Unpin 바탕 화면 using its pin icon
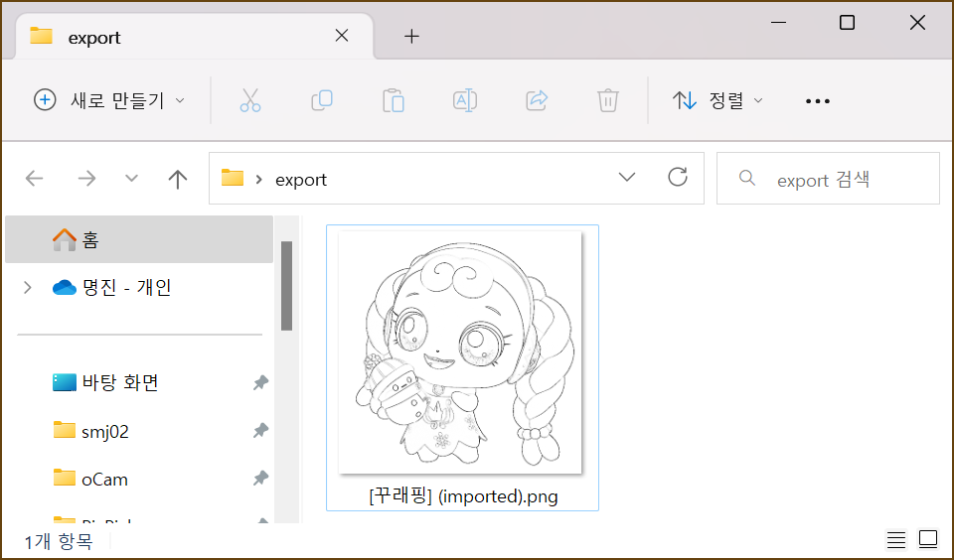 [260, 382]
